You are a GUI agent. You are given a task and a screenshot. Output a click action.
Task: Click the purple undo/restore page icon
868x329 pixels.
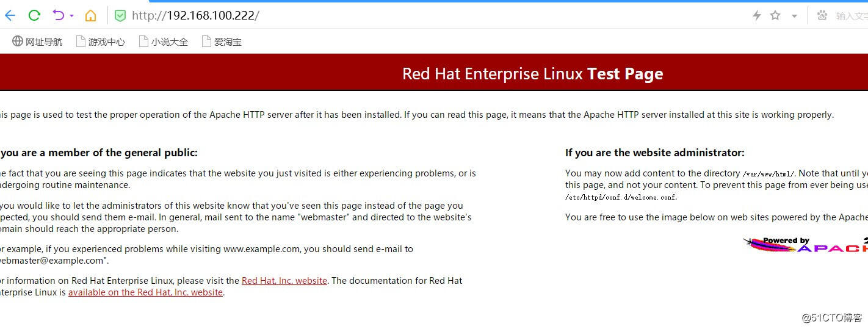58,15
